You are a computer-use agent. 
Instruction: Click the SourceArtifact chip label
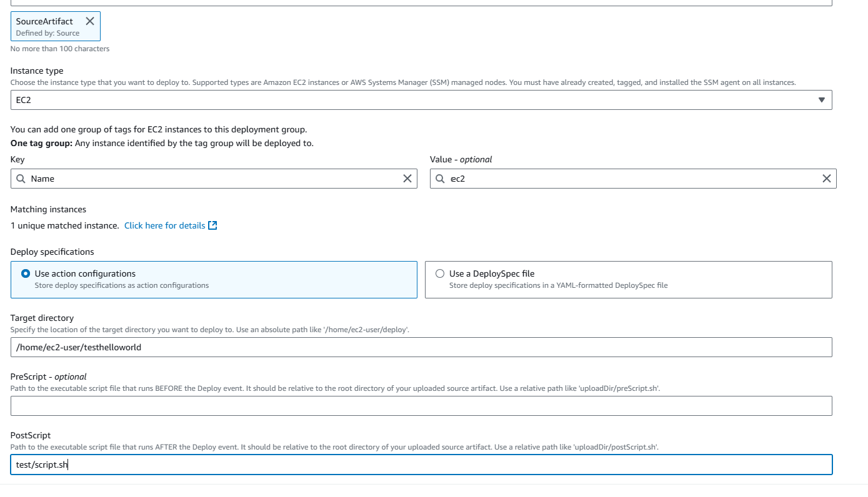(44, 21)
